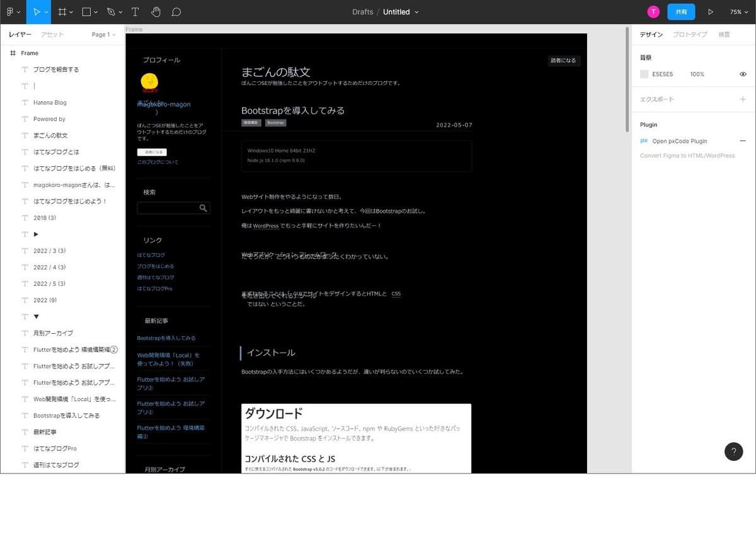The image size is (756, 534).
Task: Select the Pen tool
Action: click(111, 12)
